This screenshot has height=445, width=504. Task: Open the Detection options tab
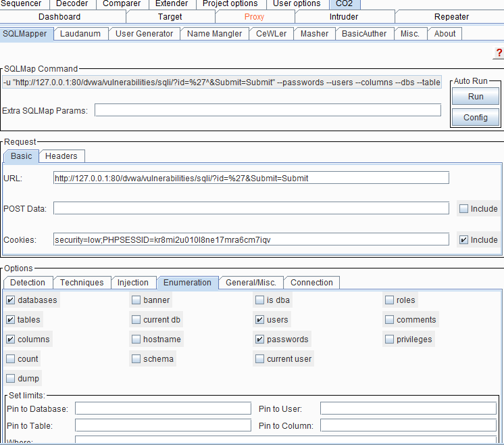28,283
